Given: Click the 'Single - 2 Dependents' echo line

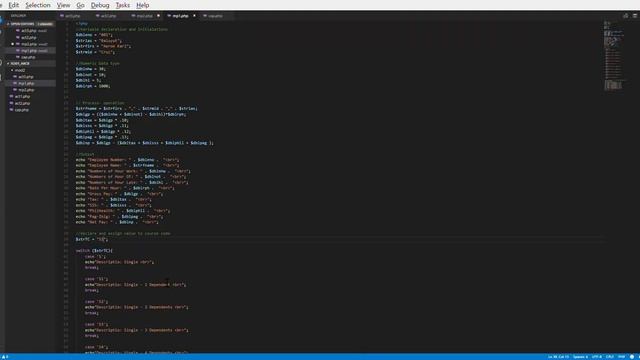Looking at the screenshot, I should (136, 307).
